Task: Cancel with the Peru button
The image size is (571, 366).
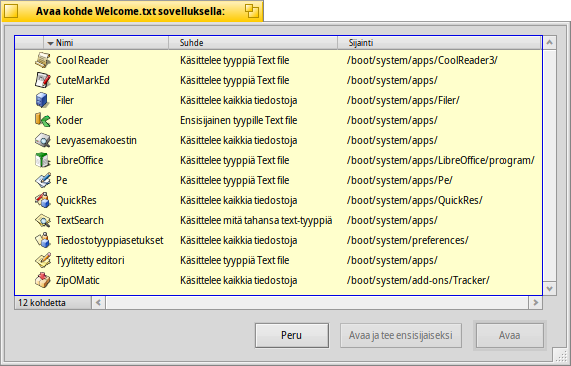Action: coord(292,335)
